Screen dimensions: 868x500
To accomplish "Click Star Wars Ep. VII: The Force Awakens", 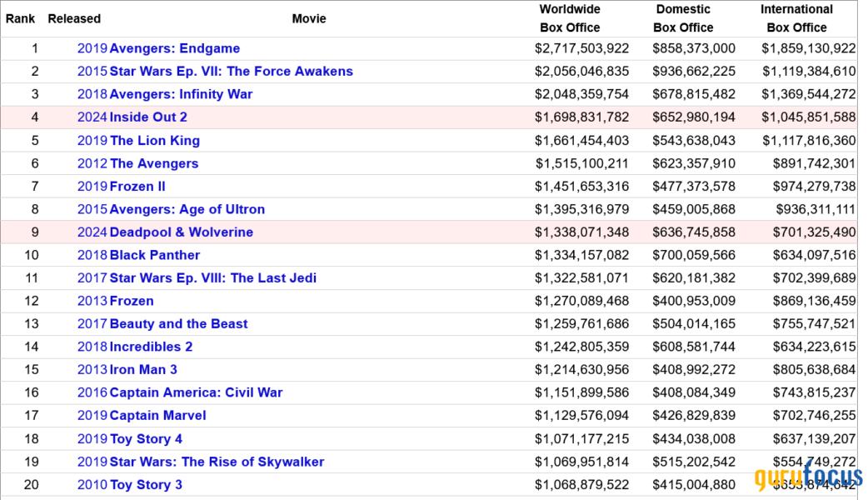I will click(231, 72).
